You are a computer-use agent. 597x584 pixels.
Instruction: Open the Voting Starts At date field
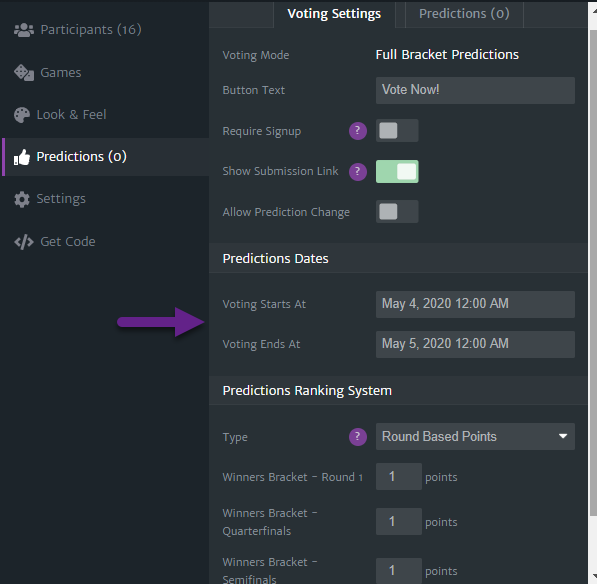tap(475, 304)
